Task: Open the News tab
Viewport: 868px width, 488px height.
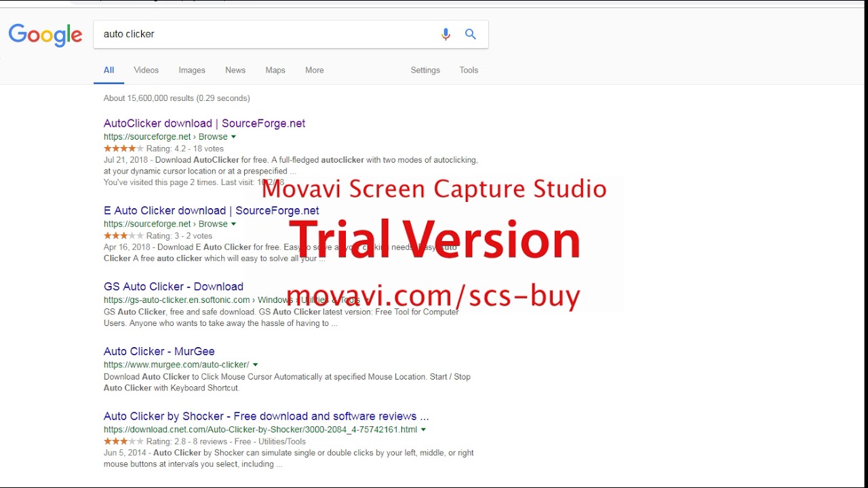Action: click(235, 70)
